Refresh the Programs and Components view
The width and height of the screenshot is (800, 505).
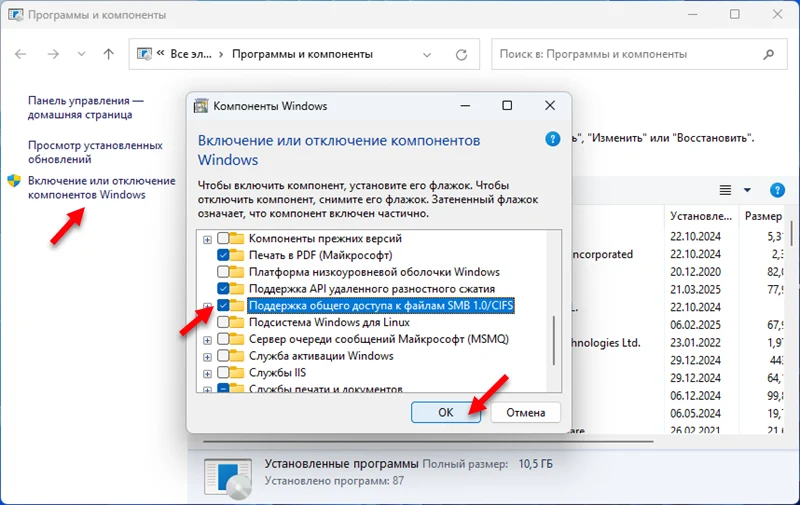click(x=461, y=55)
